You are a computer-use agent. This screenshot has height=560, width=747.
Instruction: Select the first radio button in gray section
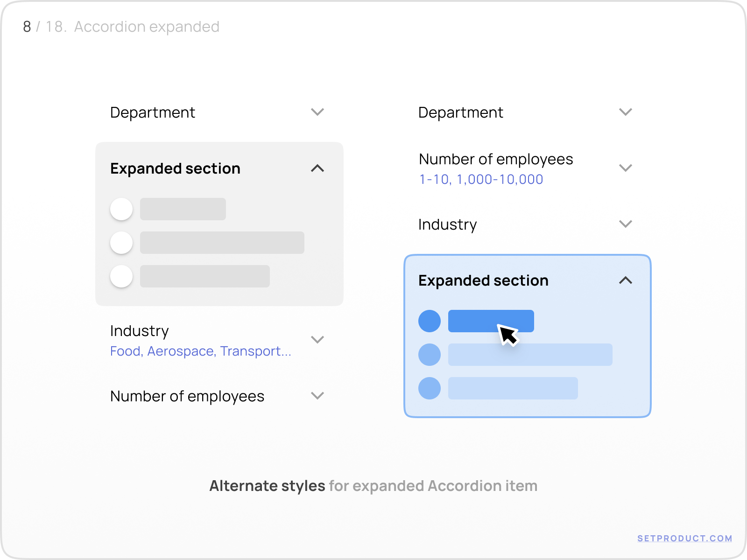[x=121, y=209]
